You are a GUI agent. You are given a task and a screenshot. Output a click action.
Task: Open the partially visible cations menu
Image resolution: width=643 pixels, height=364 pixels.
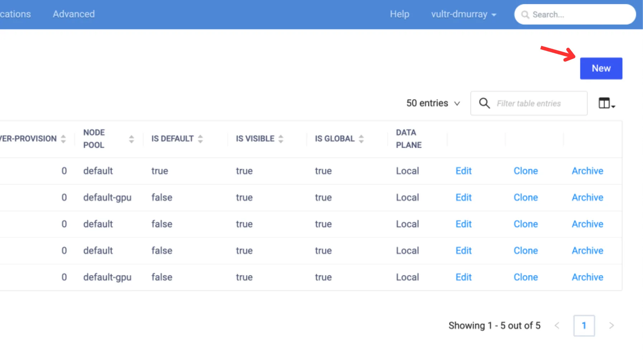tap(15, 14)
